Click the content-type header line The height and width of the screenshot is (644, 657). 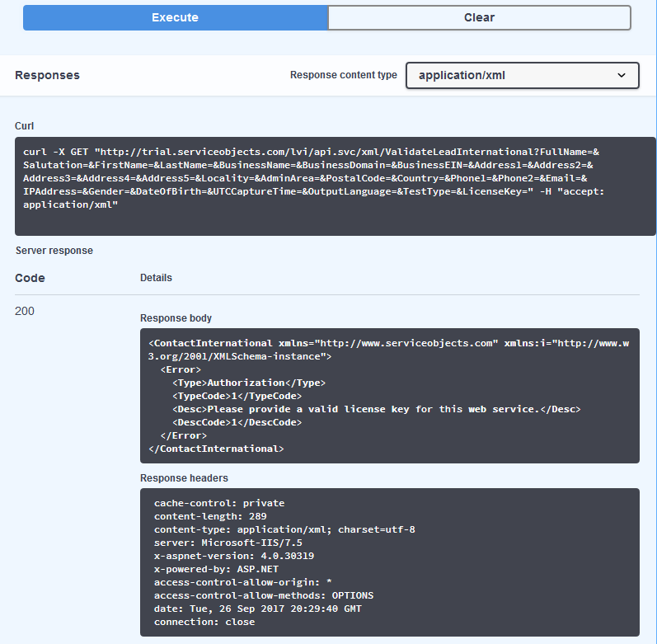284,529
